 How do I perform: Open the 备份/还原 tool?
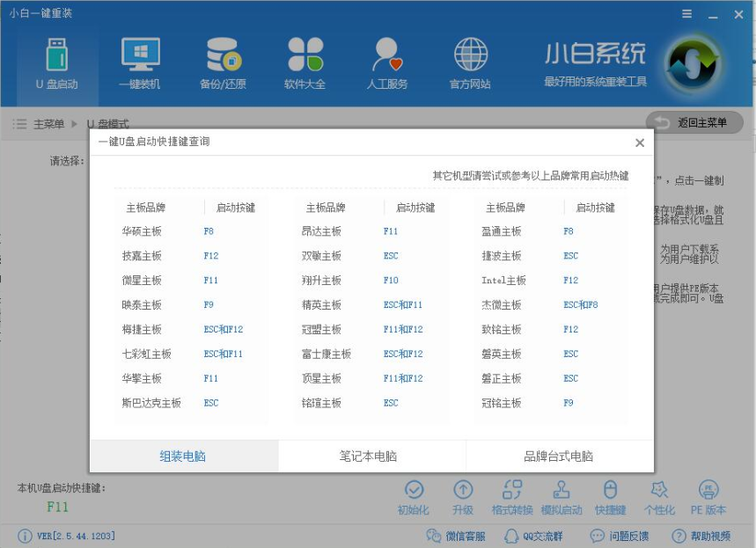[x=223, y=63]
